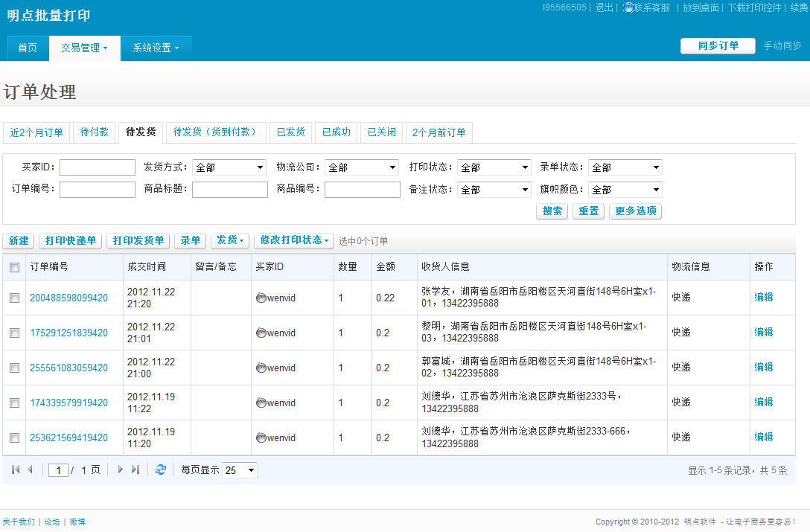This screenshot has height=532, width=810.
Task: Click the 新建 button
Action: point(19,240)
